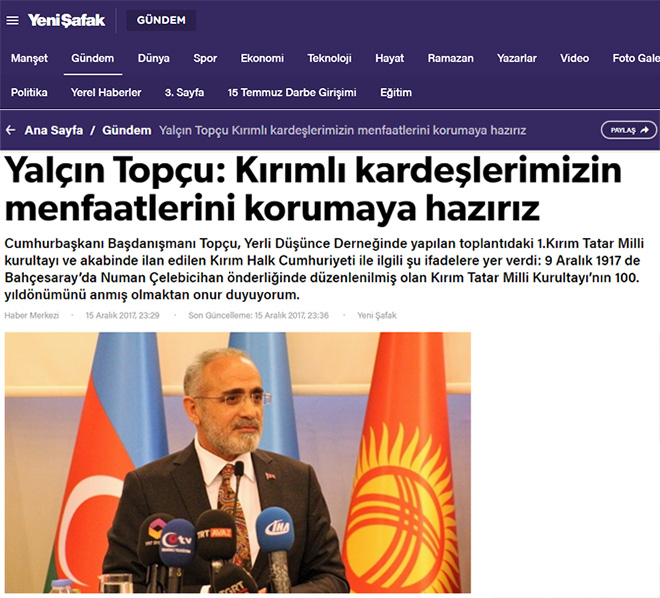This screenshot has height=598, width=660.
Task: Open the article photo of speaker
Action: [x=238, y=462]
